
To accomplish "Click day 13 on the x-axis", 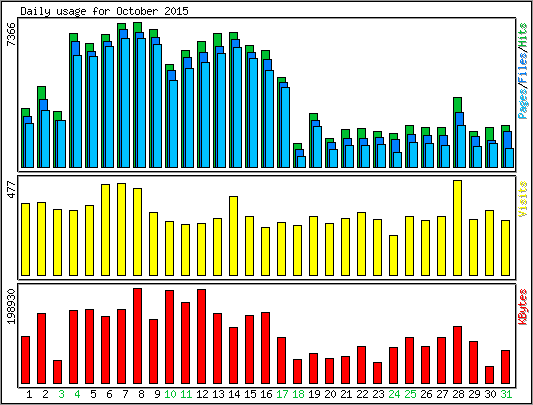I will 218,394.
